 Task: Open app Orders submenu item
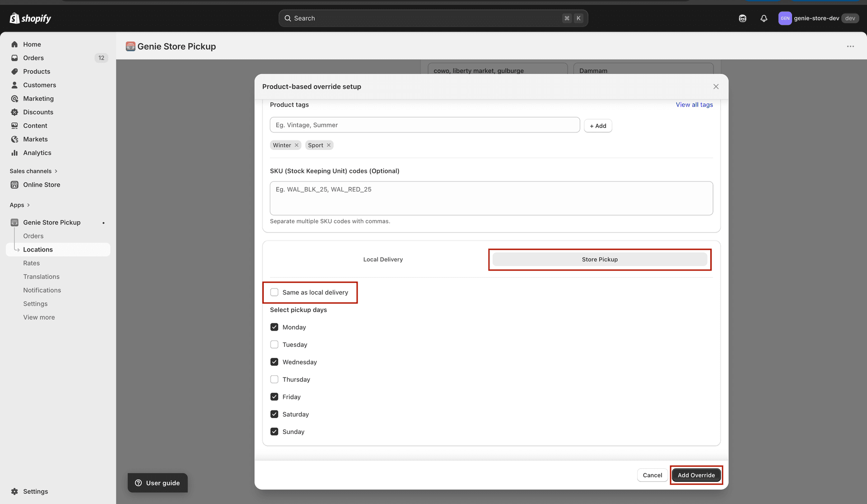pos(33,236)
